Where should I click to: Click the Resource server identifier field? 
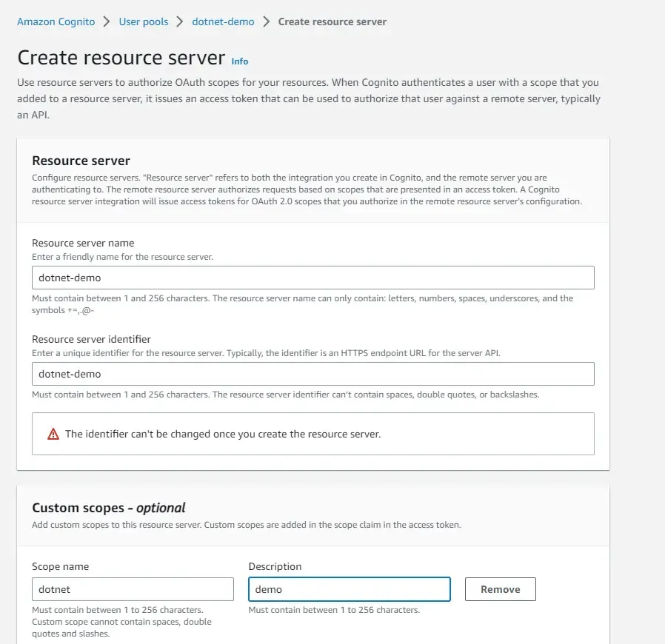312,374
